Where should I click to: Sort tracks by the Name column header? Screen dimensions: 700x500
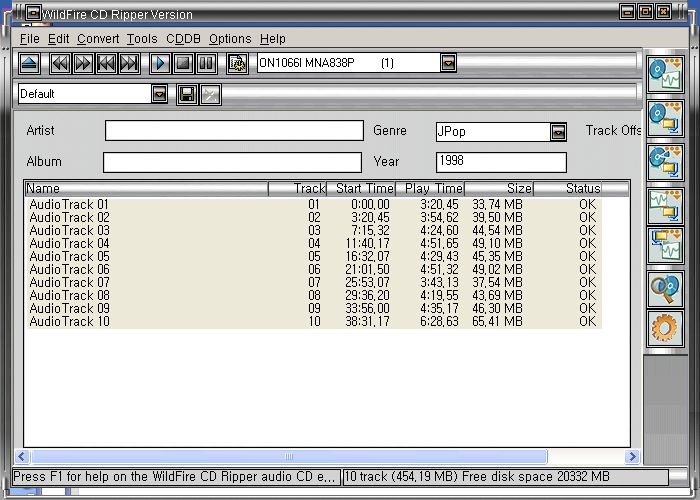click(x=146, y=189)
